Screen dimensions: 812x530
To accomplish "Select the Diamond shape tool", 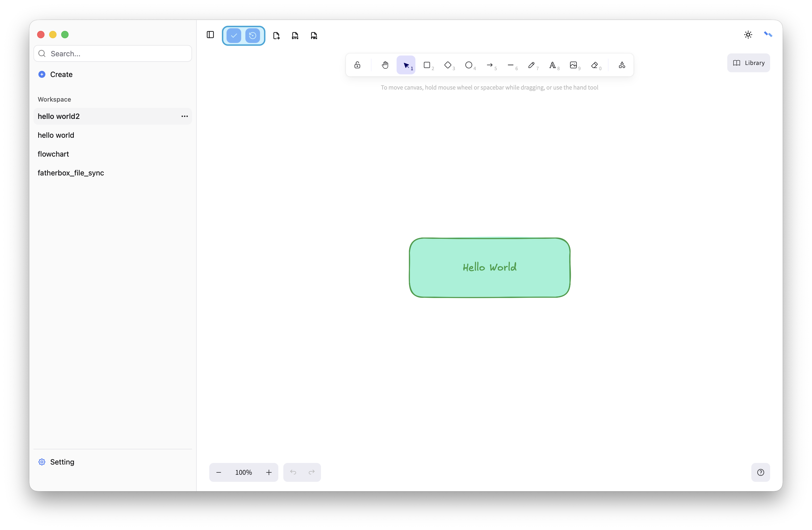I will (x=448, y=65).
